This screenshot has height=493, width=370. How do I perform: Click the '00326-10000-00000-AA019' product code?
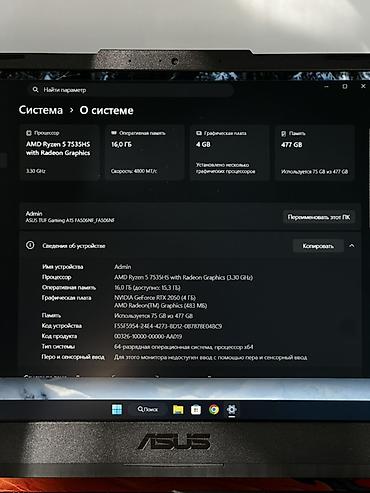tap(148, 336)
